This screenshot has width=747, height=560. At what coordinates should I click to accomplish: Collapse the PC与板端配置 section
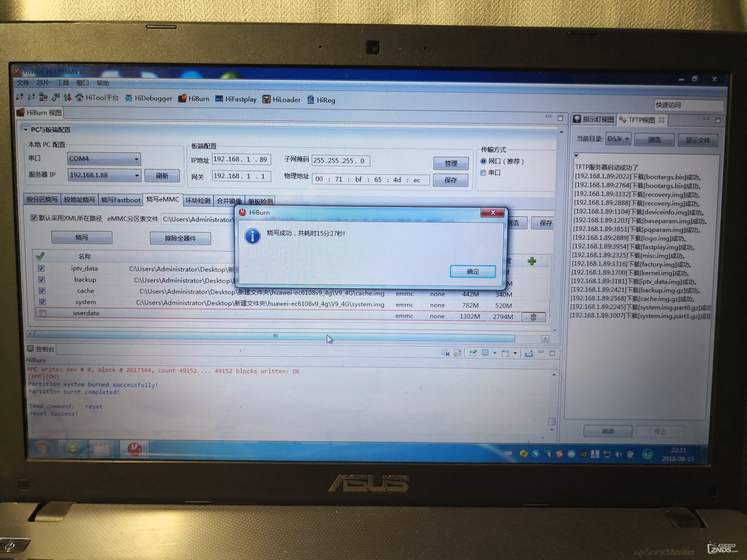click(26, 130)
